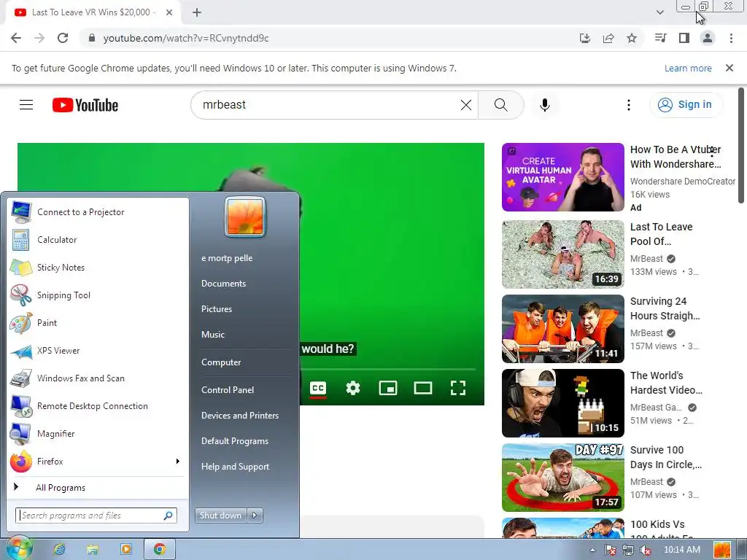Toggle closed captions on video
This screenshot has height=560, width=747.
pyautogui.click(x=318, y=388)
